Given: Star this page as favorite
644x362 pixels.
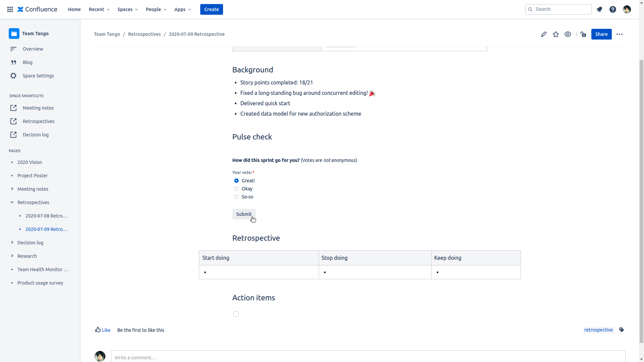Looking at the screenshot, I should pos(556,34).
